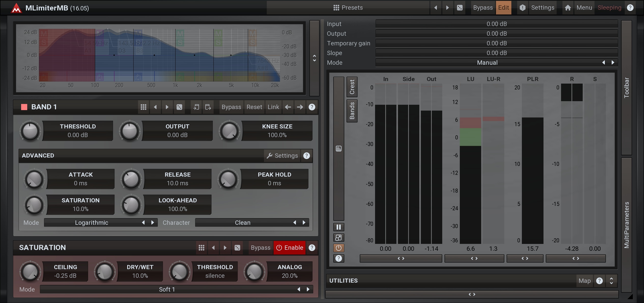Expand the In/Side/Out meter group
This screenshot has height=303, width=644.
coord(401,258)
